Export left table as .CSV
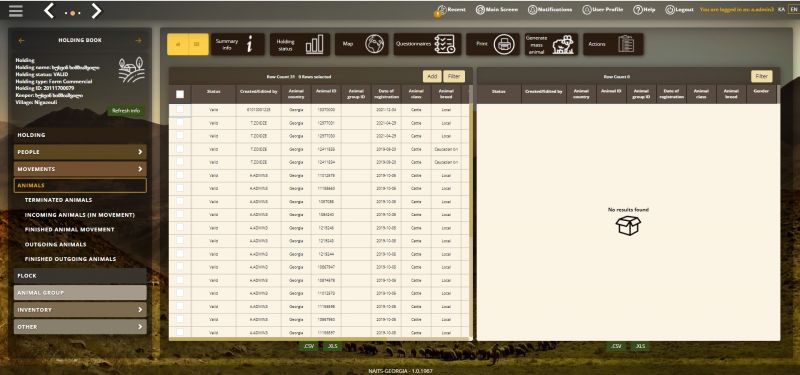800x375 pixels. [x=308, y=346]
